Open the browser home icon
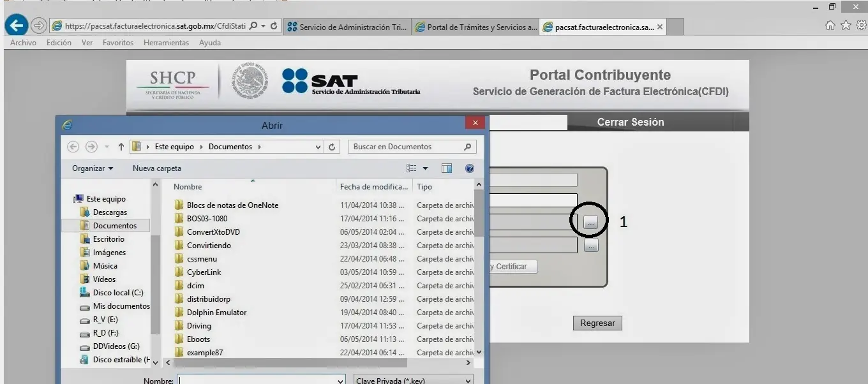Screen dimensions: 868x384 pyautogui.click(x=830, y=26)
